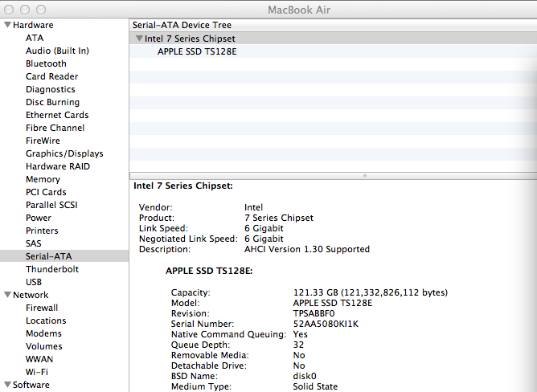The width and height of the screenshot is (537, 392).
Task: Close the MacBook Air window
Action: pos(9,10)
